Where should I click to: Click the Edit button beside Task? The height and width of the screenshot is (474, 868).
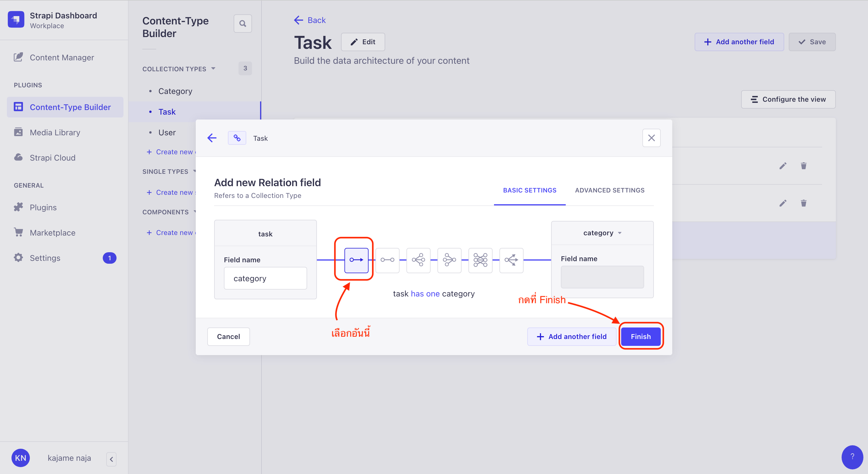tap(363, 42)
